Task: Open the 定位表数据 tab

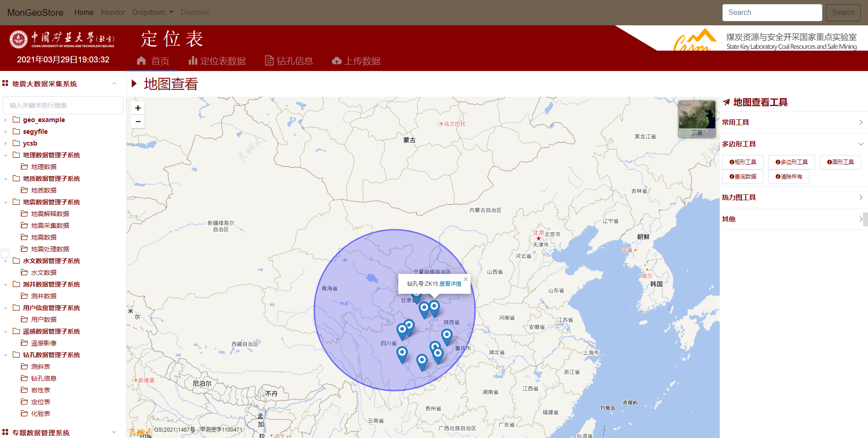Action: tap(217, 61)
